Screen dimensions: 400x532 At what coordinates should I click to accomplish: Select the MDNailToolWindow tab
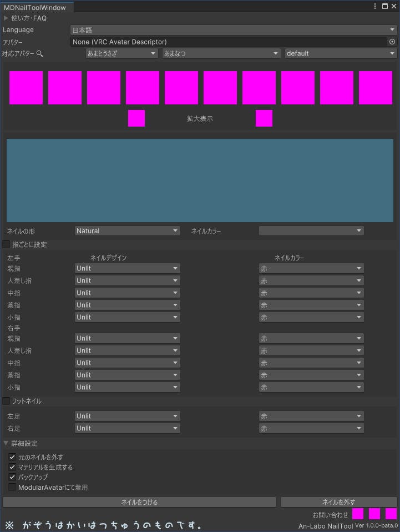(x=35, y=7)
